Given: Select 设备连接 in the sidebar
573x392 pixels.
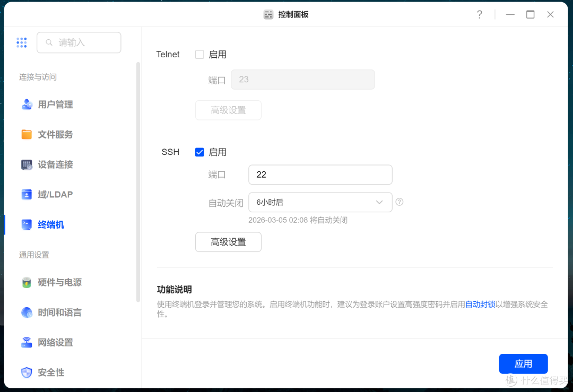Looking at the screenshot, I should [x=55, y=164].
